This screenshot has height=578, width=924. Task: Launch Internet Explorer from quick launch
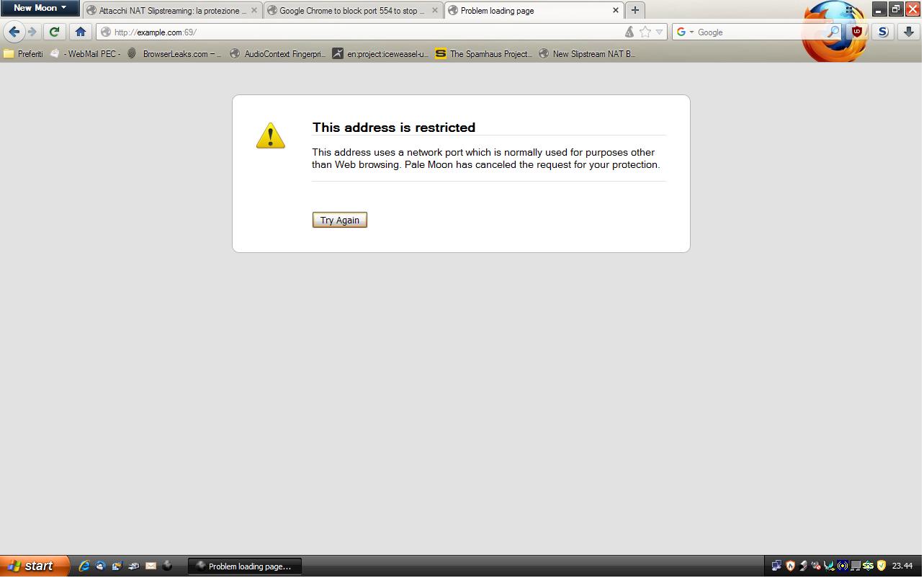[84, 566]
